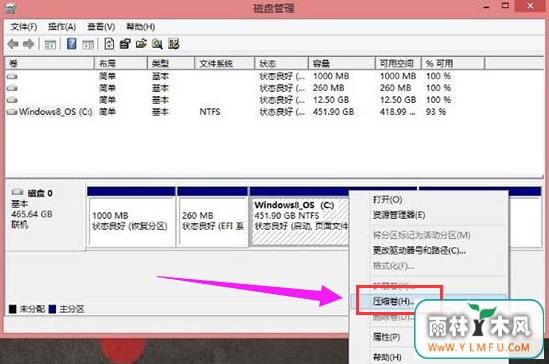The height and width of the screenshot is (364, 549).
Task: Toggle the console tree icon left of Help
Action: 50,44
